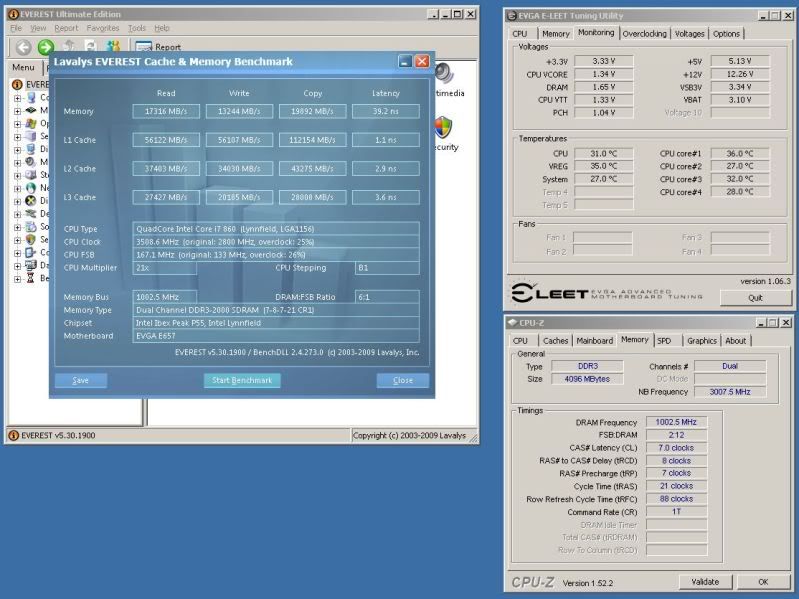Switch to the Voltages tab in E-LEET

click(689, 34)
